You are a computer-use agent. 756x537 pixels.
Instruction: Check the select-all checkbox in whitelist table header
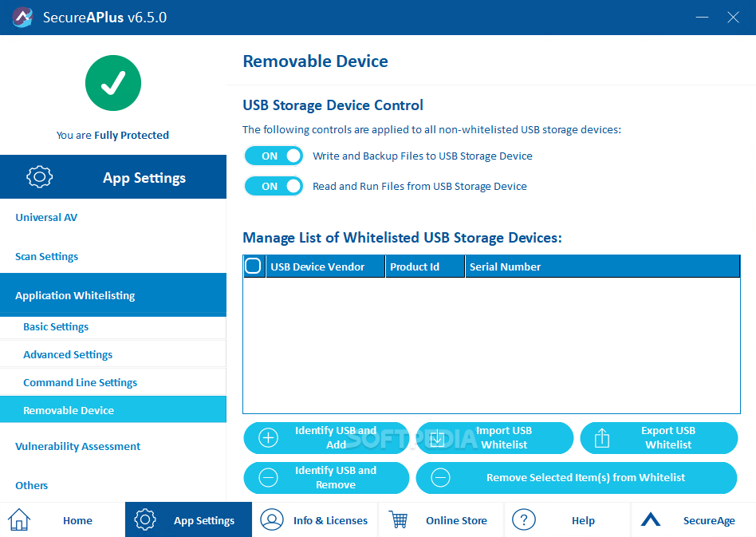click(x=253, y=266)
